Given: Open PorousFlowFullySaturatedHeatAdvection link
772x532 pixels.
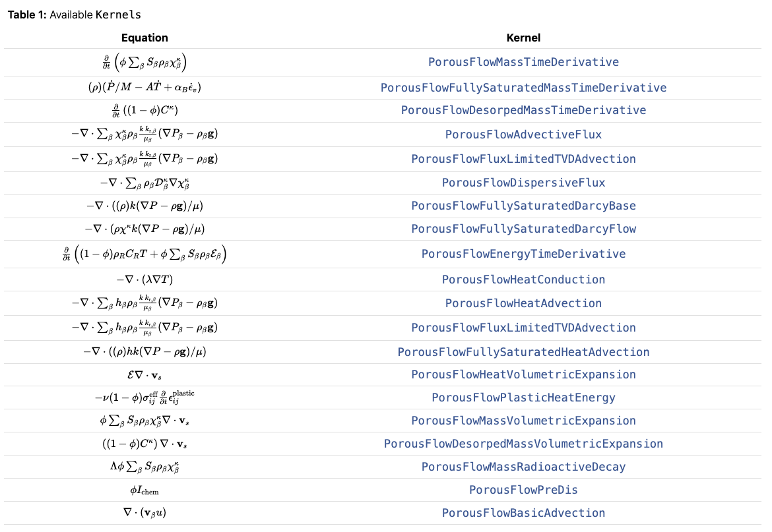Looking at the screenshot, I should (523, 352).
